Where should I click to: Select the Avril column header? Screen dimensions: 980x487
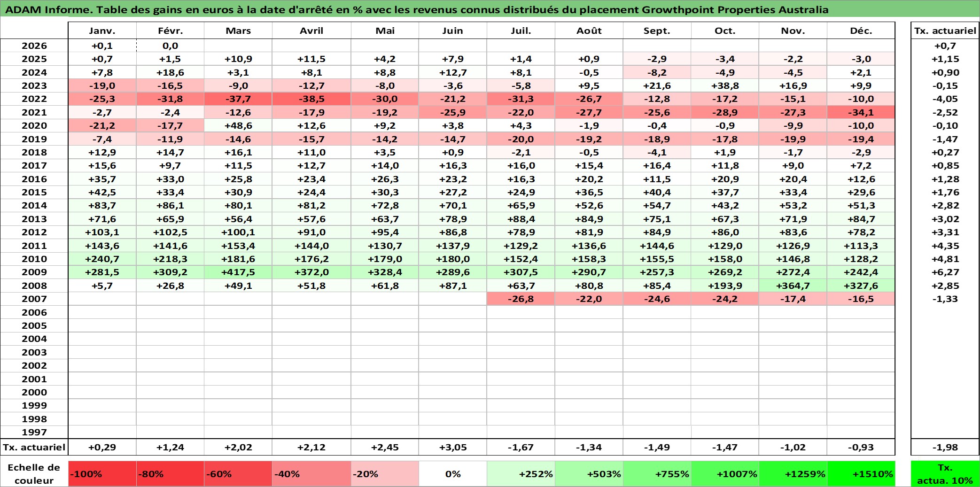(x=311, y=31)
